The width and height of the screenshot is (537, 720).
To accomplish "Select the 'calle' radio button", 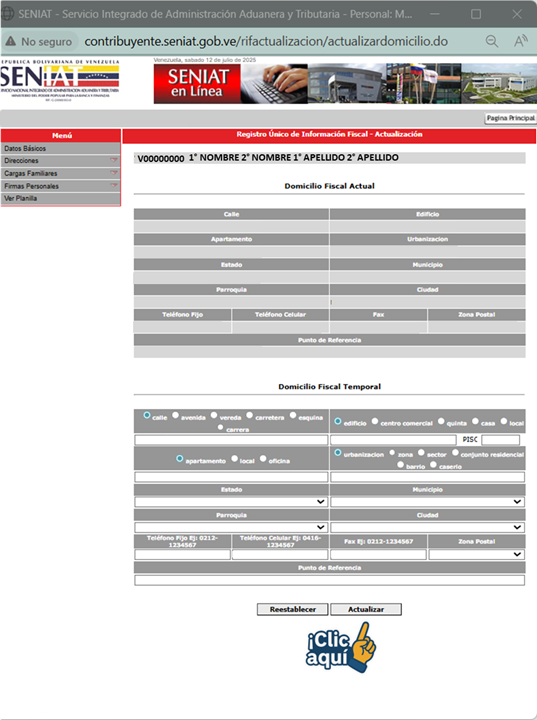I will (x=147, y=415).
